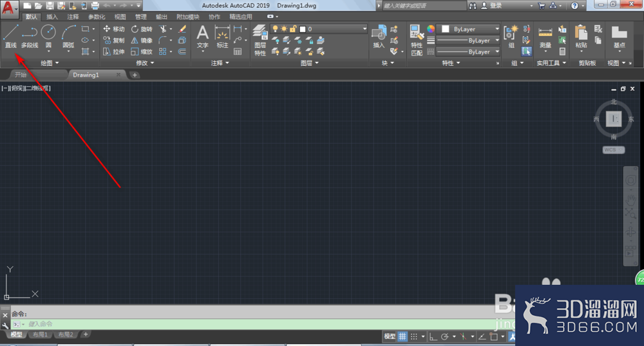
Task: Click the 旋转 rotate tool
Action: click(x=142, y=29)
